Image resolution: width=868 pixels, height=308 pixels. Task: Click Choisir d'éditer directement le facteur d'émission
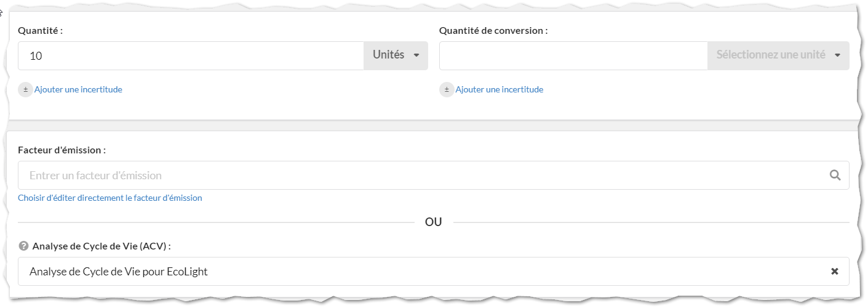point(110,198)
